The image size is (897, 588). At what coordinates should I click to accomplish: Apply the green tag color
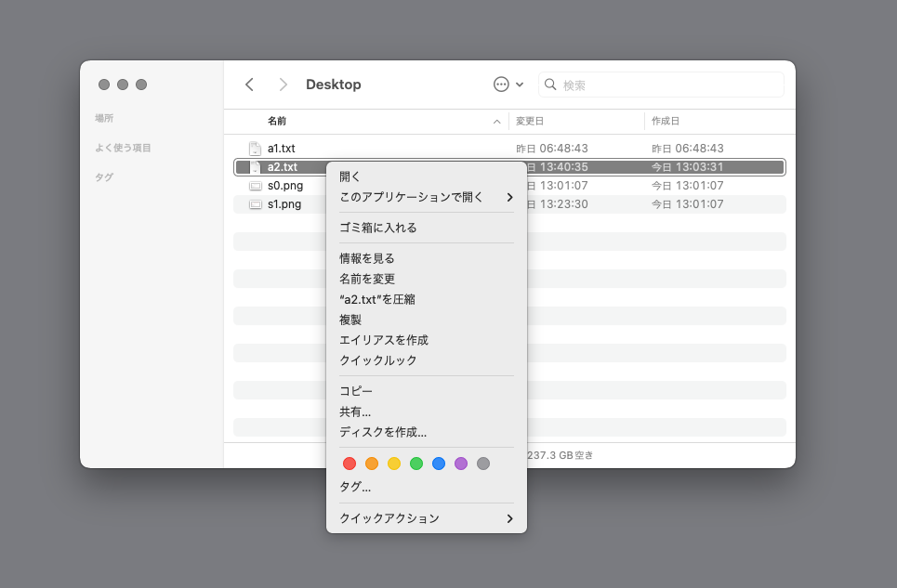pos(416,464)
